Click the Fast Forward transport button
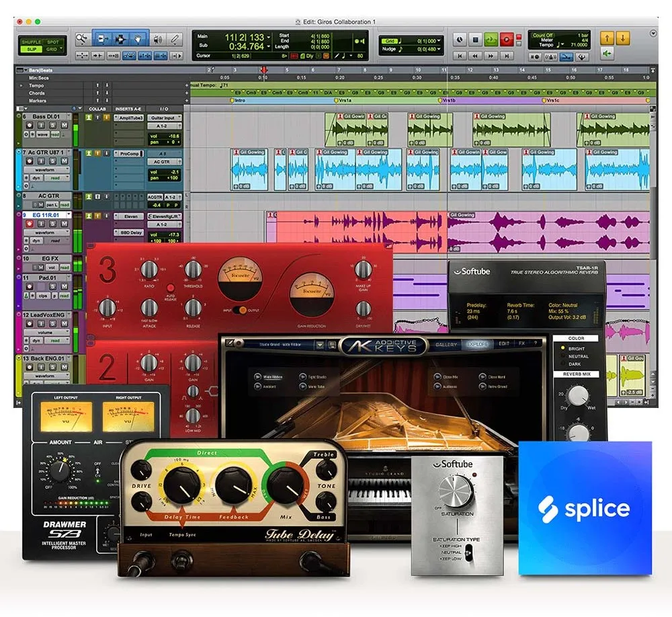This screenshot has width=672, height=617. pos(491,56)
